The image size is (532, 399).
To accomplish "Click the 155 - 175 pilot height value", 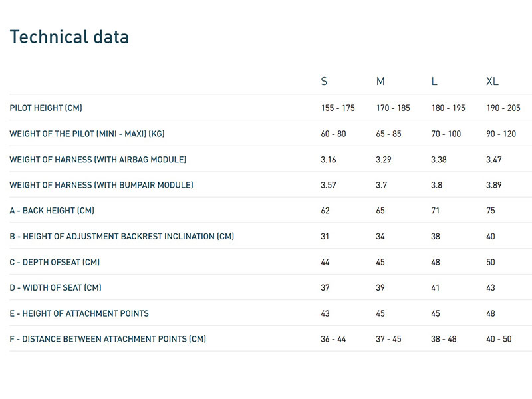I will (x=338, y=108).
